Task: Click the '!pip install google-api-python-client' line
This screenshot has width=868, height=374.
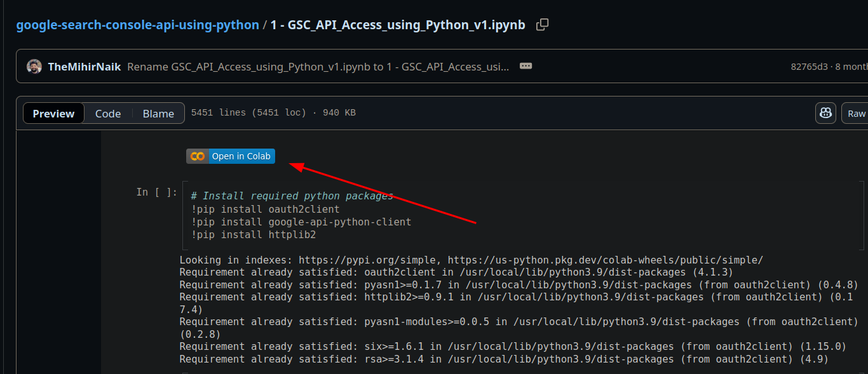Action: pos(301,222)
